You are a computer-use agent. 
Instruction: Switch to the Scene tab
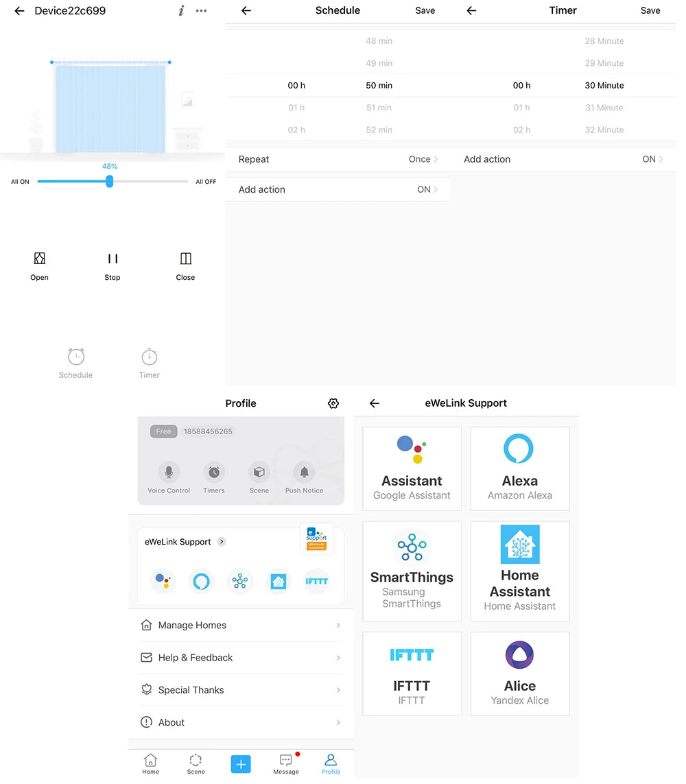(196, 763)
